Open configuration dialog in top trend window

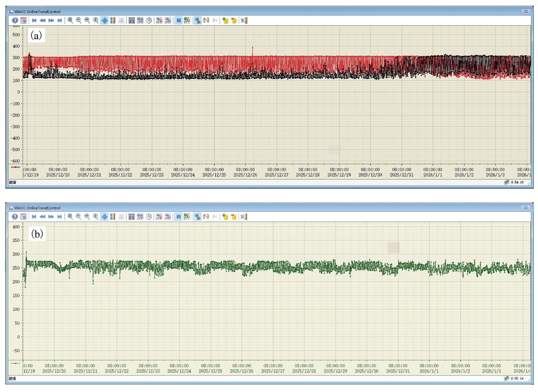(24, 20)
